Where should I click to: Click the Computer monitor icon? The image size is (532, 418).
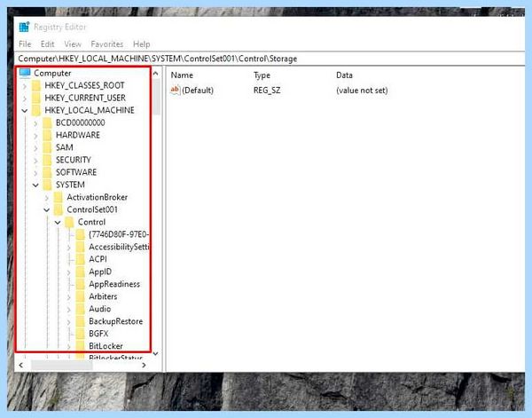[25, 73]
